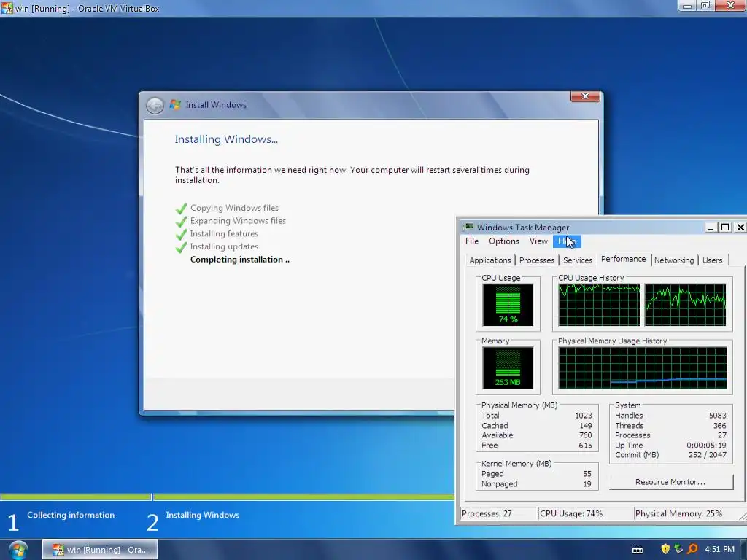Click the Kernel Memory Nonpaged value 19

pyautogui.click(x=587, y=484)
